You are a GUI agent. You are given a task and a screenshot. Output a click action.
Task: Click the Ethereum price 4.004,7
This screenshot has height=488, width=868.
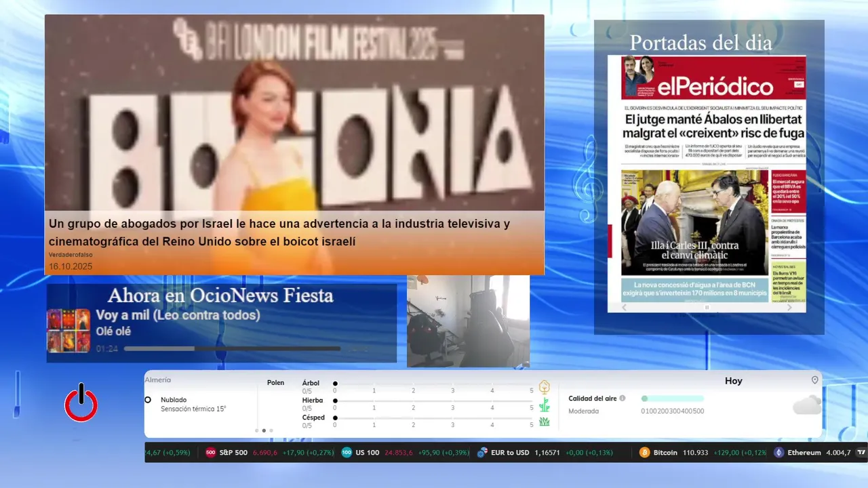[x=838, y=452]
